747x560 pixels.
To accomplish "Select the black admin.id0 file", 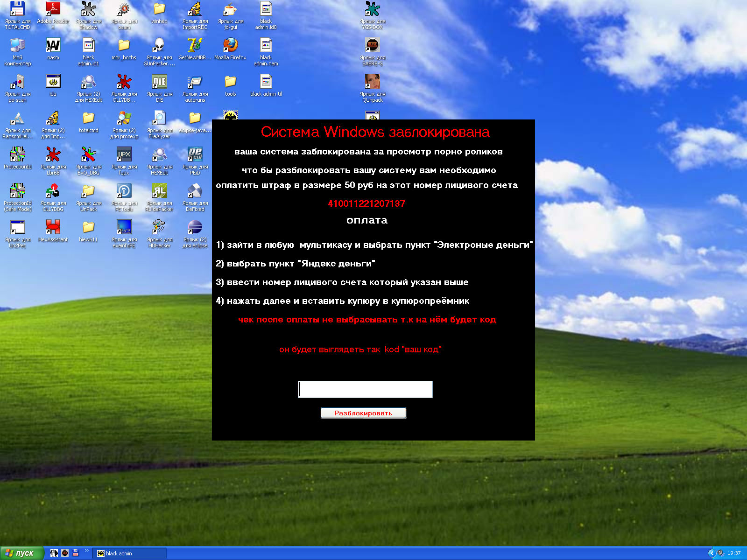I will [x=266, y=8].
